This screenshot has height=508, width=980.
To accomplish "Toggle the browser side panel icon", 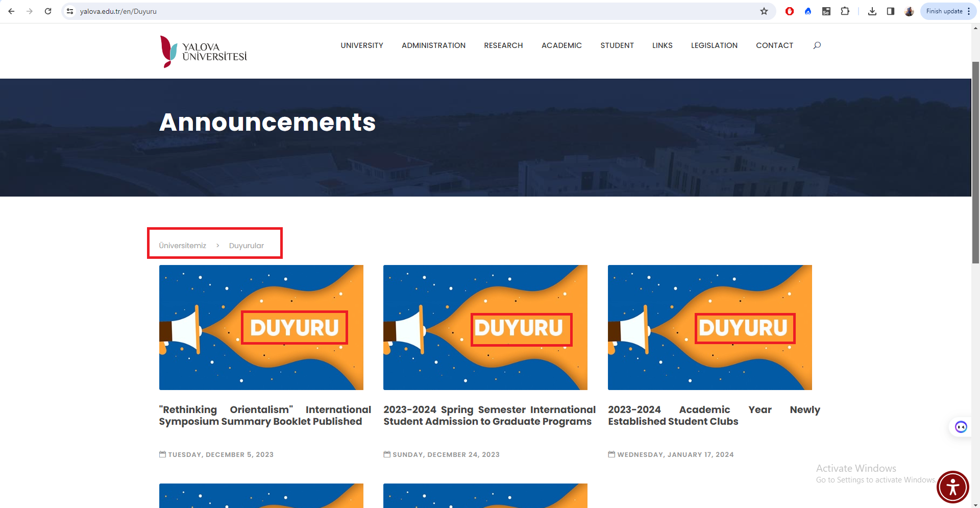I will pos(891,11).
